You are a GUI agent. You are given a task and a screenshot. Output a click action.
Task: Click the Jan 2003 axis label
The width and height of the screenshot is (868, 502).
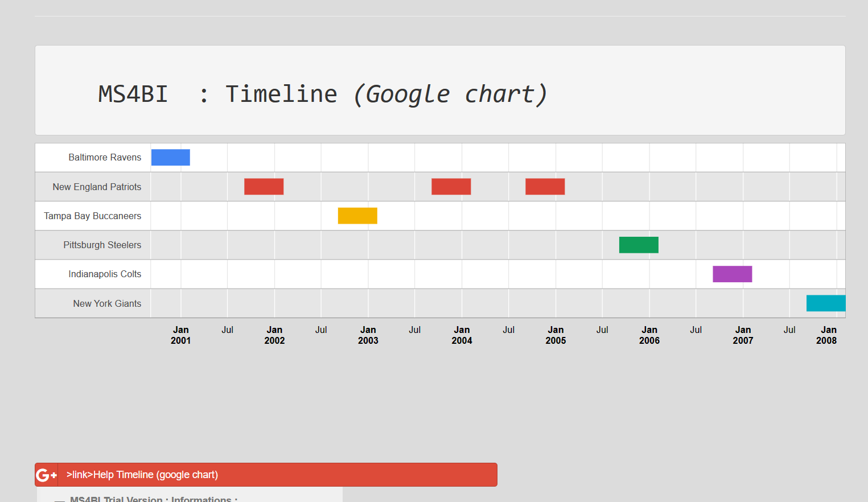pos(368,335)
